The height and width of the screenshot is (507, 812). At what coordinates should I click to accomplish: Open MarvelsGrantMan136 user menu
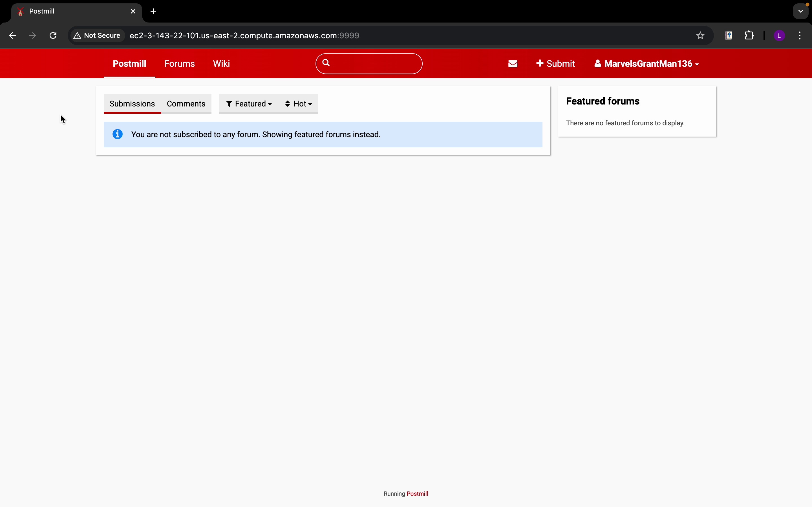point(646,64)
